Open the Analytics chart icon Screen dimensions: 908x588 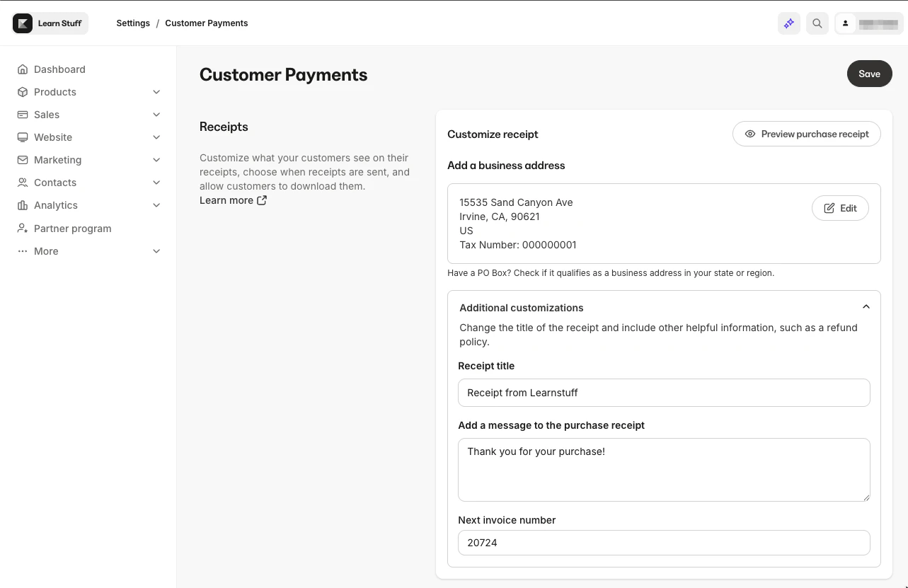22,204
